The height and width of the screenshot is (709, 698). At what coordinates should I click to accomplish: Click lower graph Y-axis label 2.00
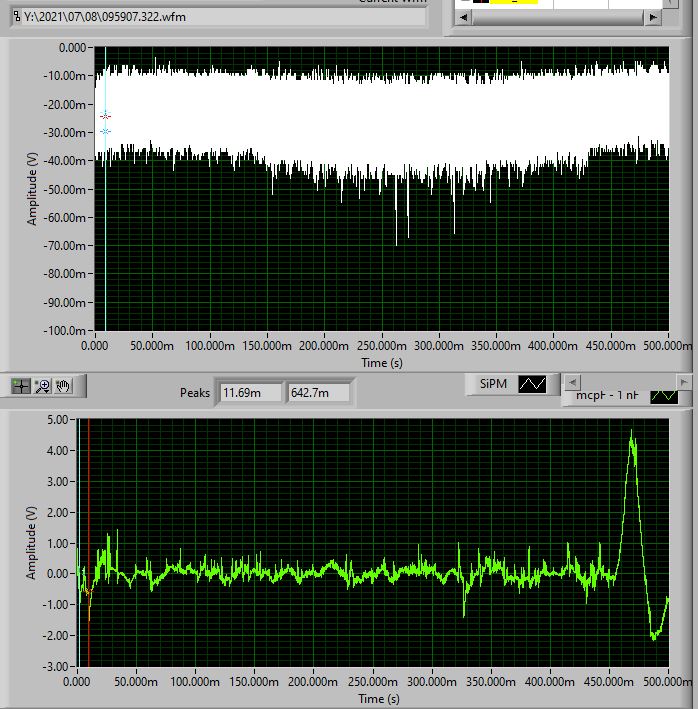coord(57,512)
